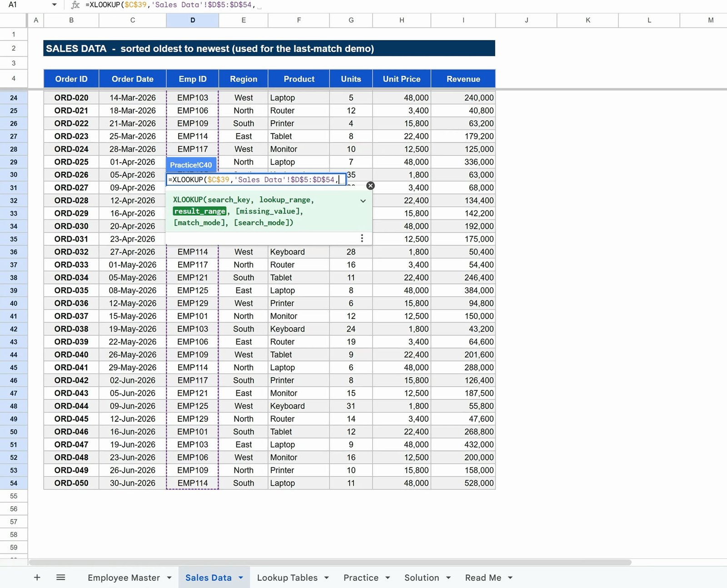Select column H header
This screenshot has height=588, width=727.
pos(402,20)
